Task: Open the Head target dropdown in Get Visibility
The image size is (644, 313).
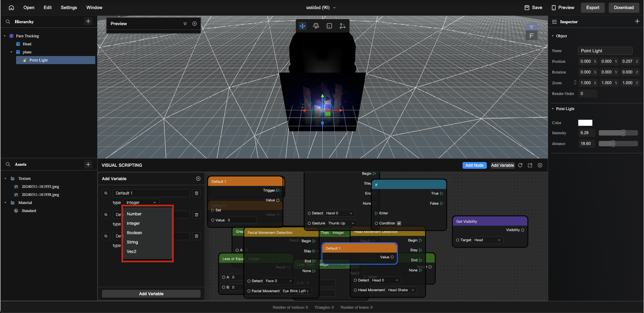Action: [x=488, y=240]
